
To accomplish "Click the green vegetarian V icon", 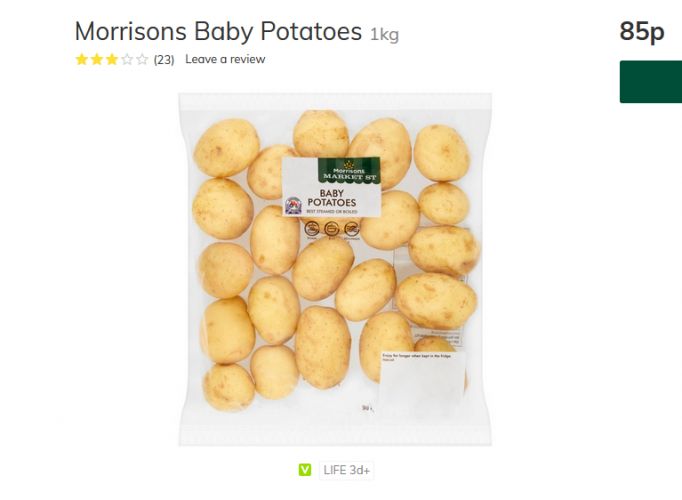I will pyautogui.click(x=305, y=470).
